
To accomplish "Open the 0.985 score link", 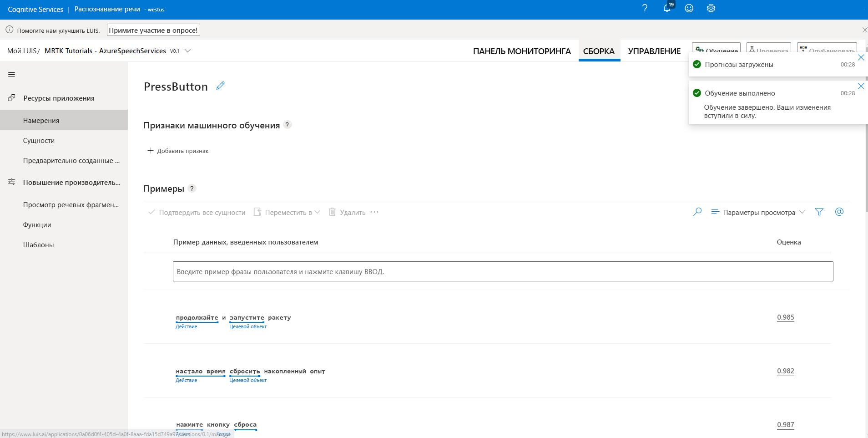I will click(784, 317).
